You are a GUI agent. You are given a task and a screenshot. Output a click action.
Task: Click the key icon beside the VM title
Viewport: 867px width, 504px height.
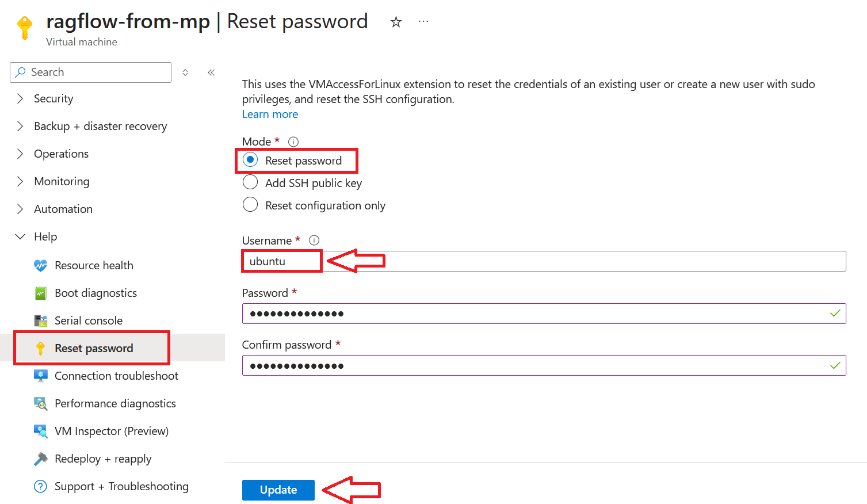tap(24, 28)
